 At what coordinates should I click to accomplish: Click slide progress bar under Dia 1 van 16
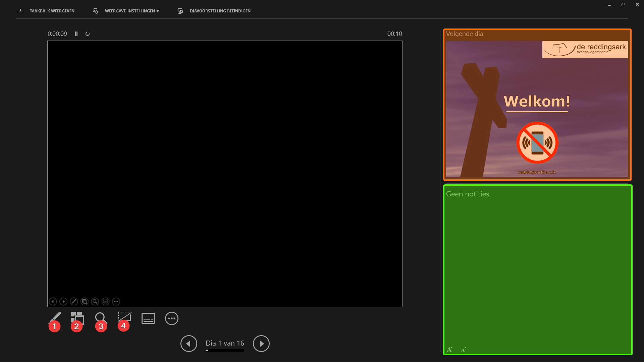[225, 351]
